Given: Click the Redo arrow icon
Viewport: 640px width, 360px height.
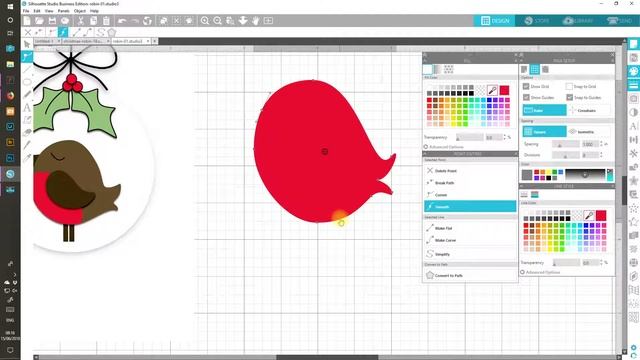Looking at the screenshot, I should [x=135, y=20].
